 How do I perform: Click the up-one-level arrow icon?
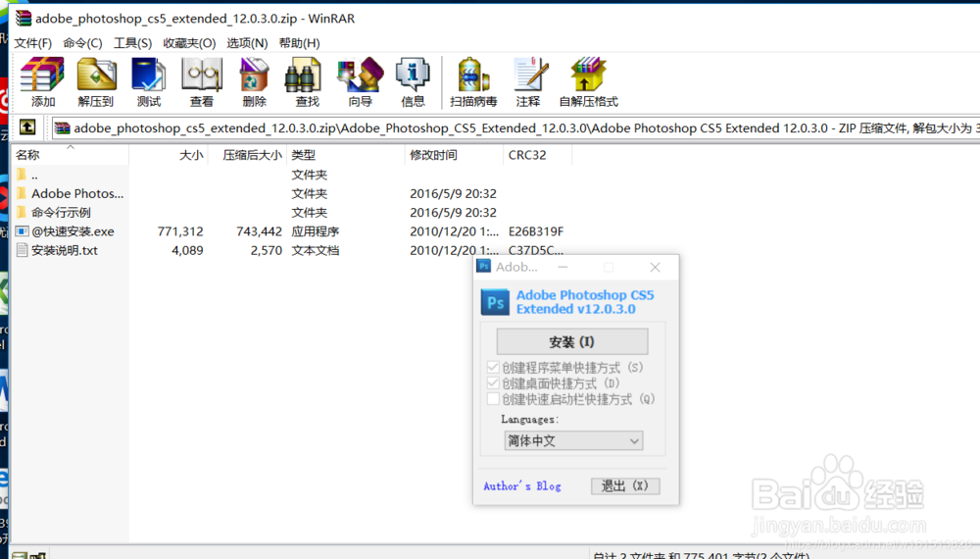click(x=27, y=127)
